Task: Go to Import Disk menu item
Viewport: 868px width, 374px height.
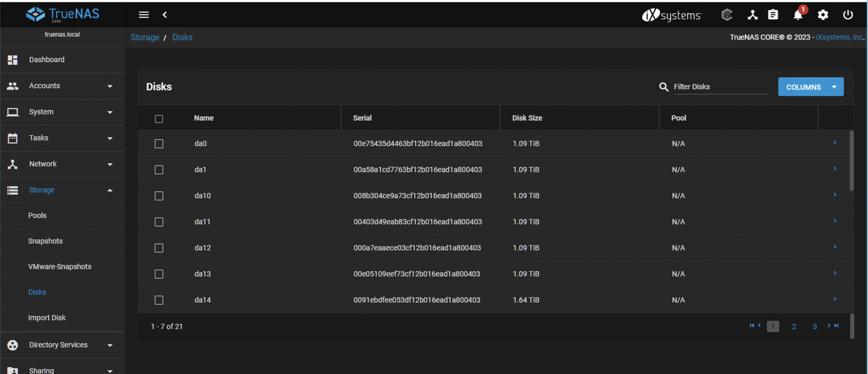Action: pyautogui.click(x=47, y=318)
